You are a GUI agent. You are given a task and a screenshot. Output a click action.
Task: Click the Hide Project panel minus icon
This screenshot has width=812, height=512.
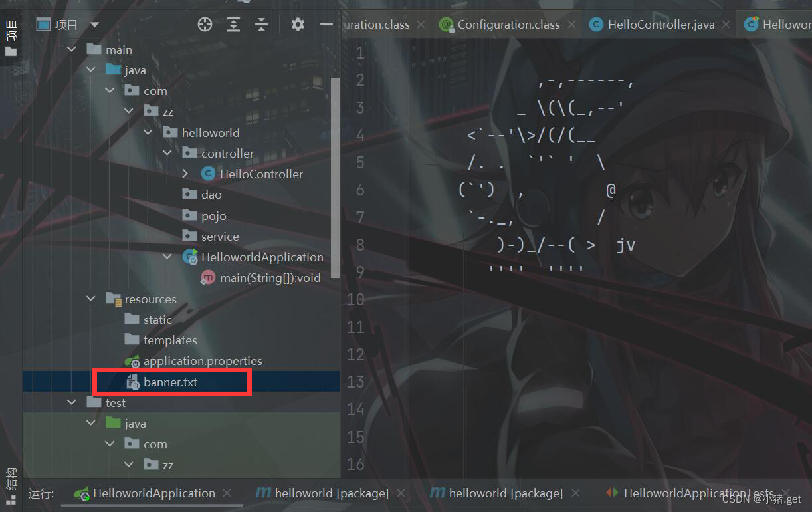pos(326,24)
